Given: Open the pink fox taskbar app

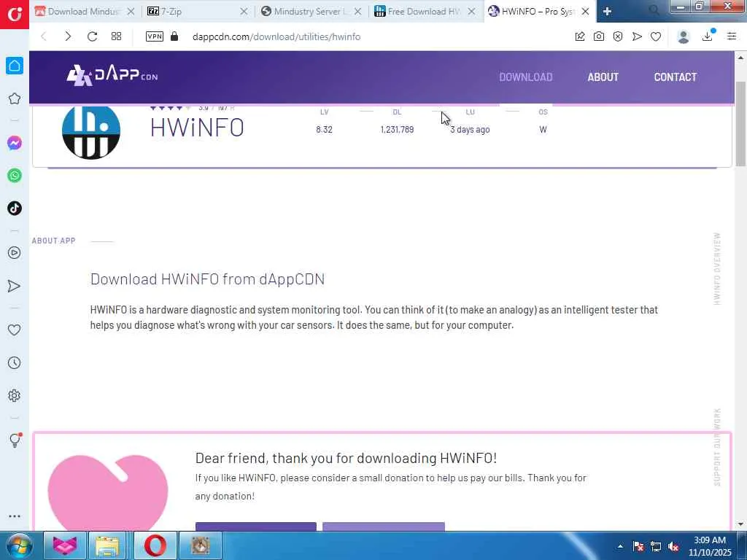Looking at the screenshot, I should tap(65, 545).
